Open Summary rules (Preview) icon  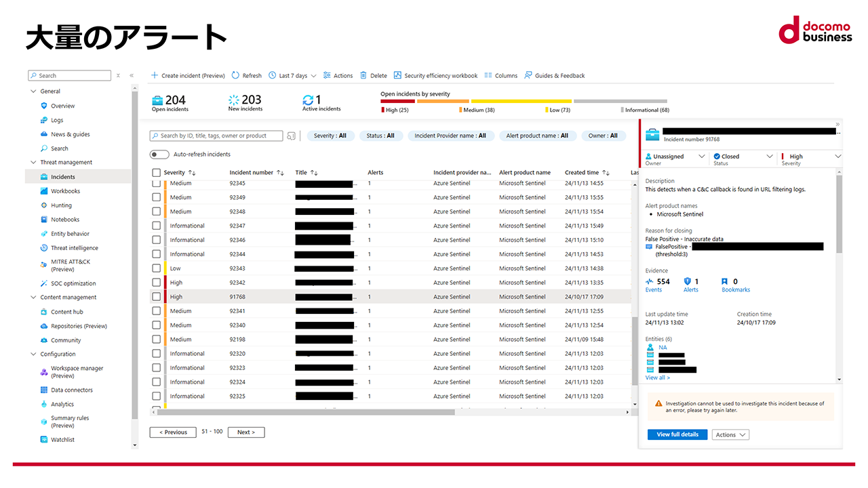click(x=44, y=422)
